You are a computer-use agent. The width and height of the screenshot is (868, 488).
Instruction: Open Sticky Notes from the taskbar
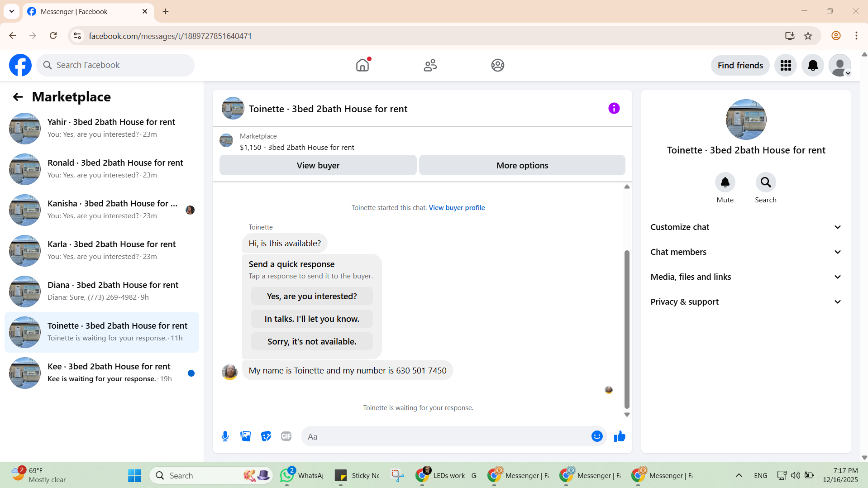(358, 476)
